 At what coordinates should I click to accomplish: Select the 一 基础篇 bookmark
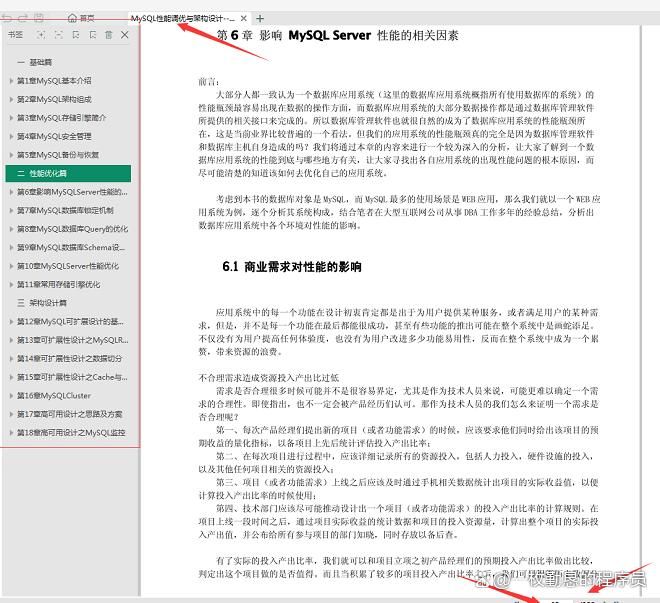(35, 62)
